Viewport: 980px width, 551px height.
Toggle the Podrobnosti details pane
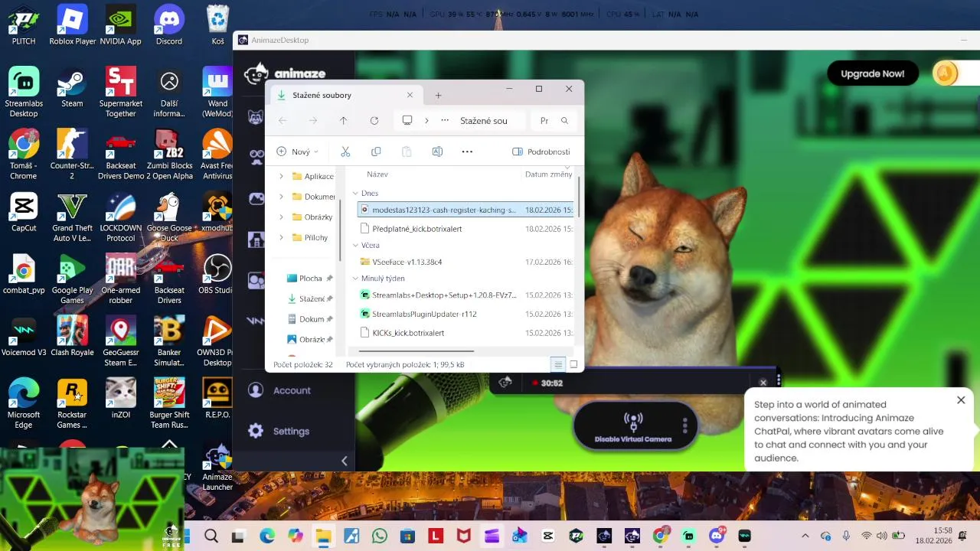(x=541, y=152)
